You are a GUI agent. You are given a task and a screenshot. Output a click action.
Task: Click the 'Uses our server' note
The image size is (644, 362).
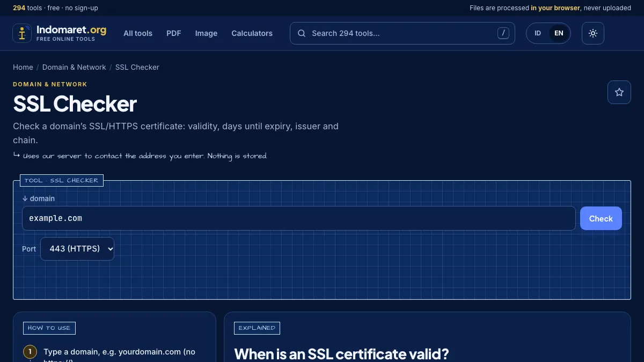(x=140, y=156)
